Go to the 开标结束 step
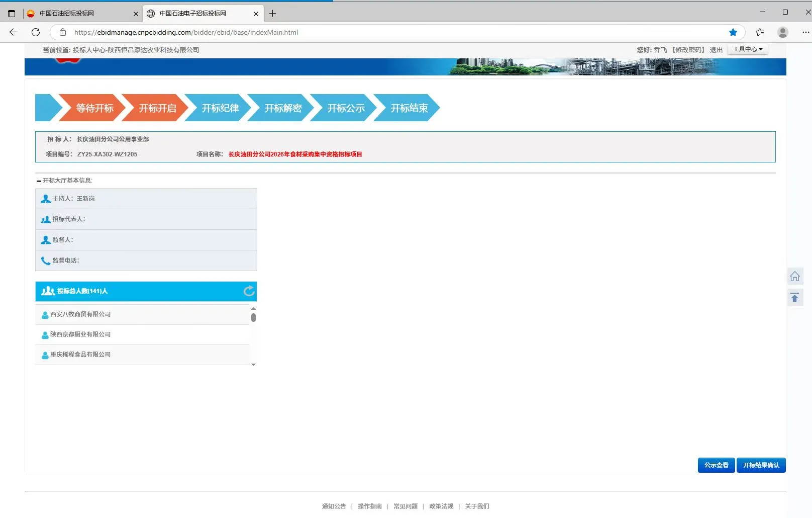 (x=407, y=108)
